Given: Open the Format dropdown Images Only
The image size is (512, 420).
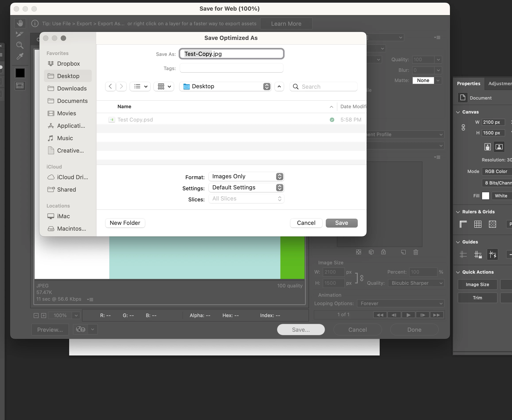Looking at the screenshot, I should pos(246,176).
